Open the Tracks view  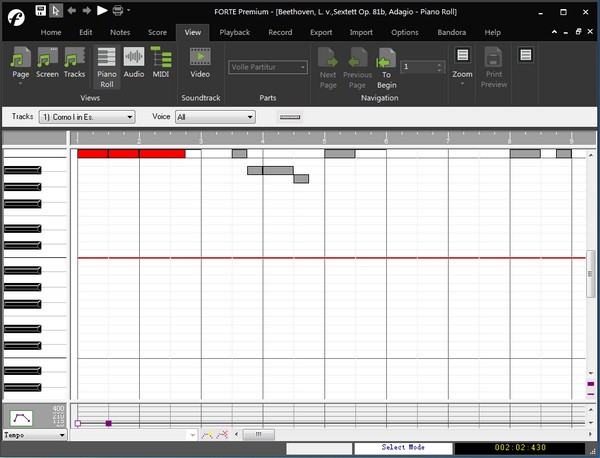(x=75, y=67)
